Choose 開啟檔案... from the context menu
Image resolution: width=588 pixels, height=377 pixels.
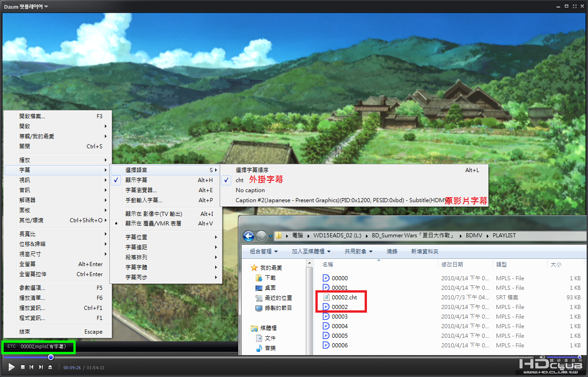point(57,116)
